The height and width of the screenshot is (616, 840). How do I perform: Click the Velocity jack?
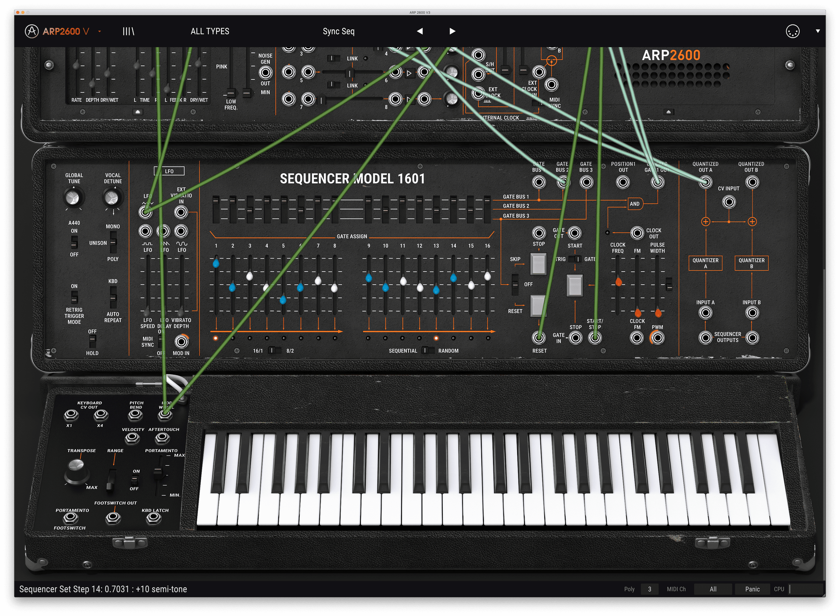(x=132, y=438)
